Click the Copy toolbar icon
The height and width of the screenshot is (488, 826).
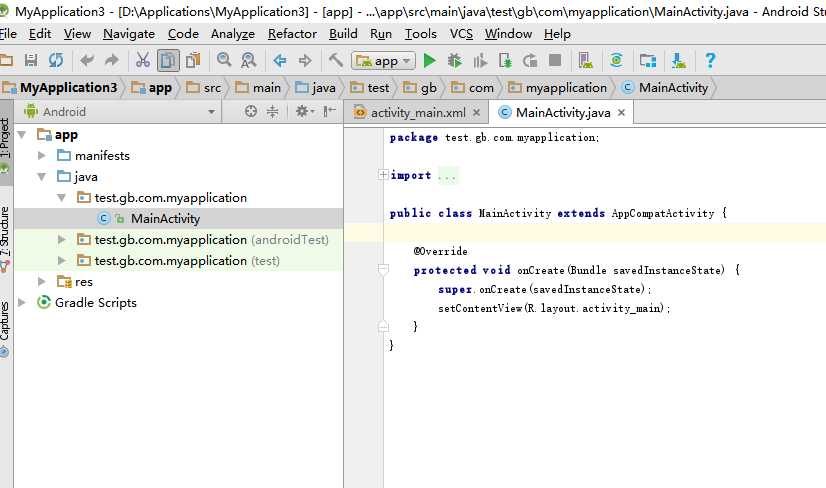[168, 61]
